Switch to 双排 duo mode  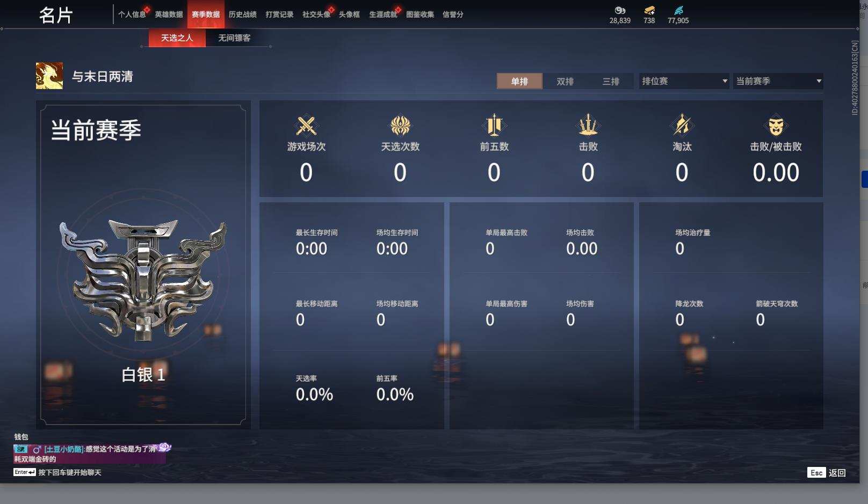pos(565,81)
